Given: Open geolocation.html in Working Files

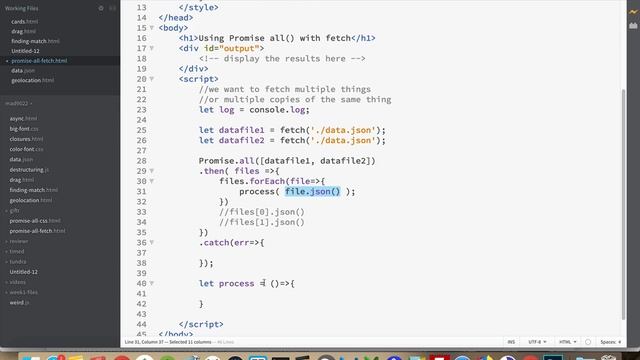Looking at the screenshot, I should click(x=32, y=80).
